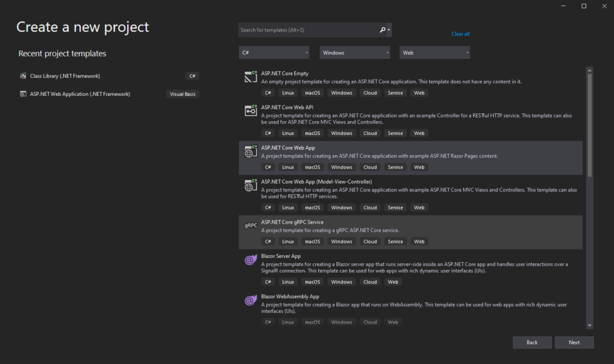
Task: Click the search magnifier icon
Action: pyautogui.click(x=382, y=30)
